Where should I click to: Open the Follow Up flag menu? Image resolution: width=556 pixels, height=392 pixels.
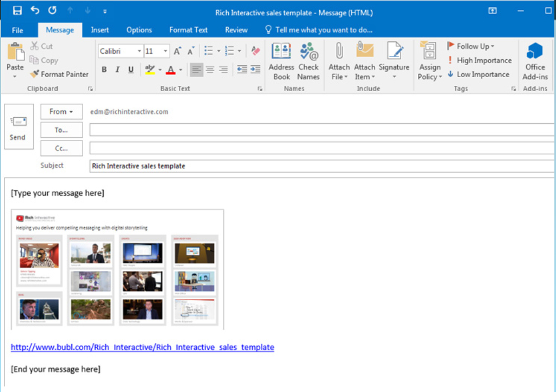[471, 46]
